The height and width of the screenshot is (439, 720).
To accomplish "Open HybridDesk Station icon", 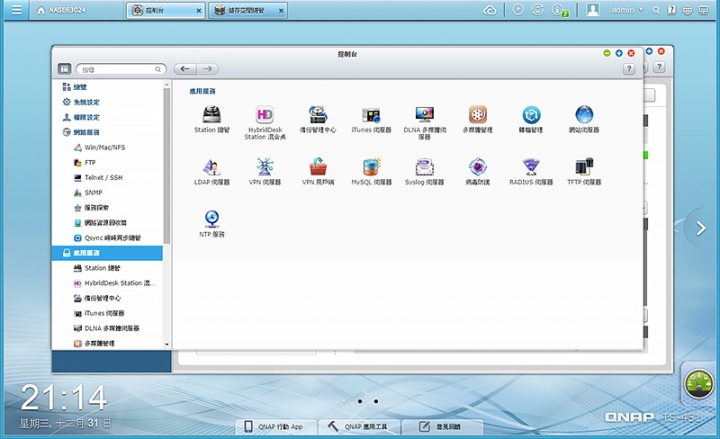I will tap(264, 115).
